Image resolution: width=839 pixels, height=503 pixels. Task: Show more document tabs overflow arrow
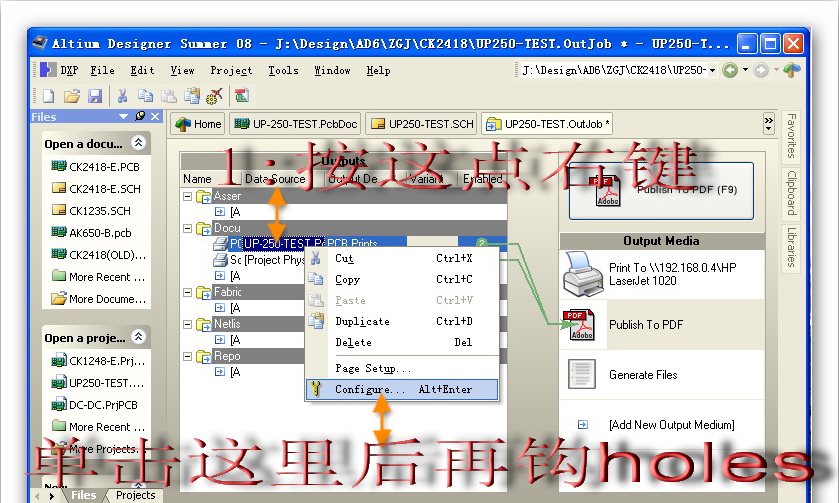click(x=769, y=124)
